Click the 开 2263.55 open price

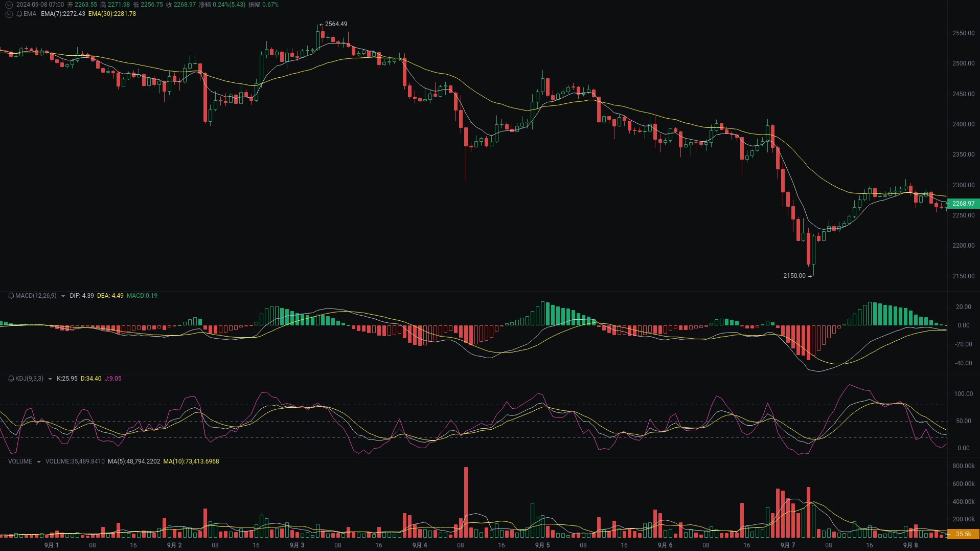point(82,5)
